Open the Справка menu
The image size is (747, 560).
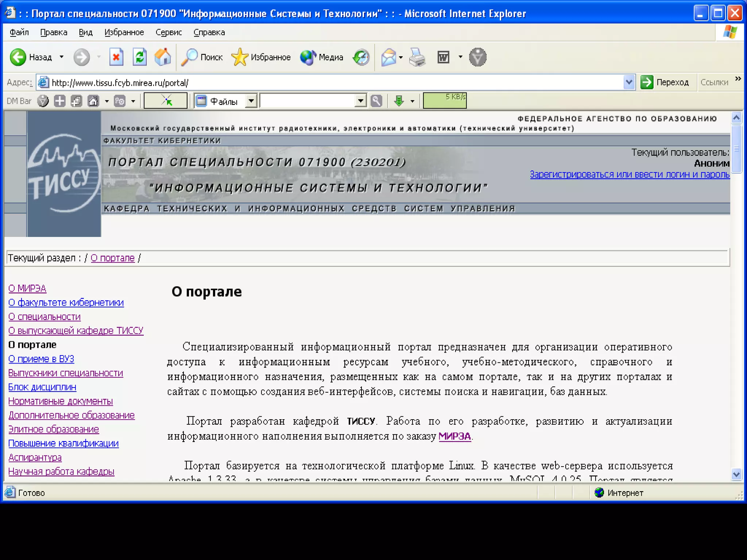click(x=209, y=32)
